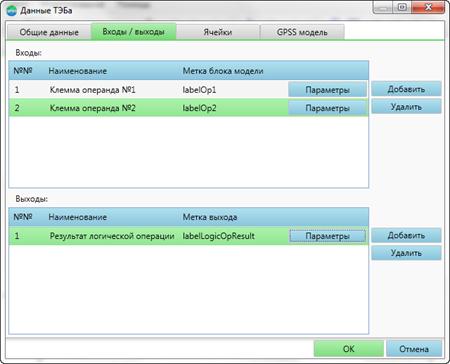Click Удалить next to inputs table
450x364 pixels.
tap(406, 107)
